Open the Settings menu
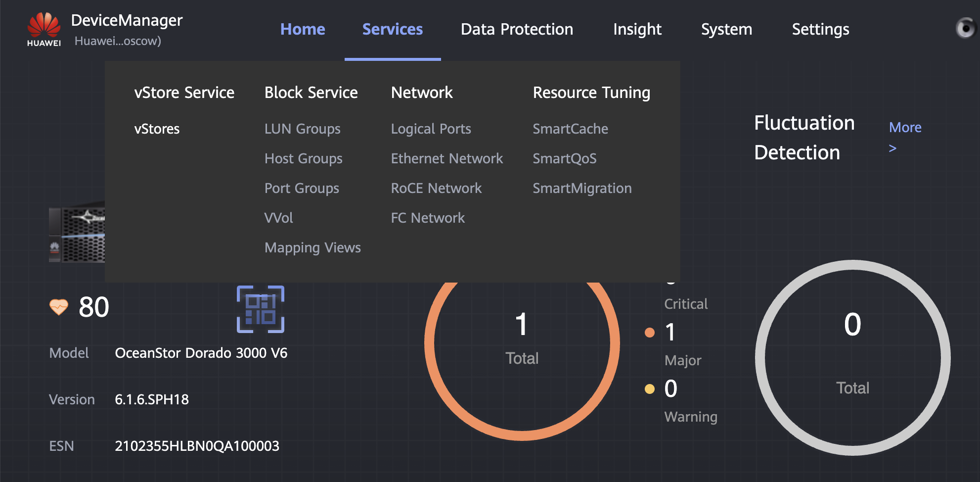 [820, 29]
